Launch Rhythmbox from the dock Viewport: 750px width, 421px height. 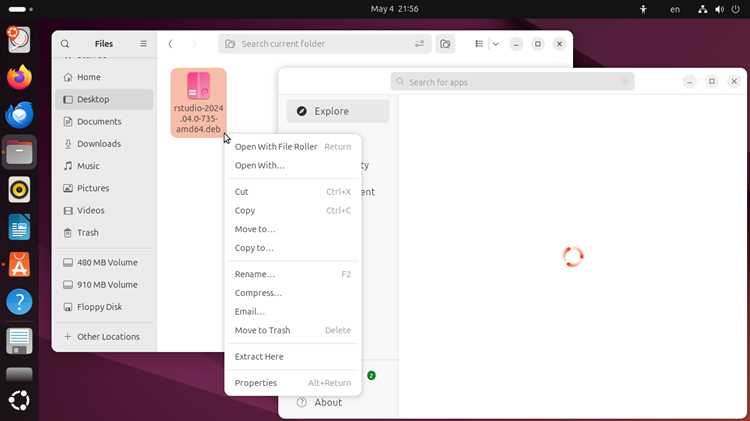tap(19, 190)
